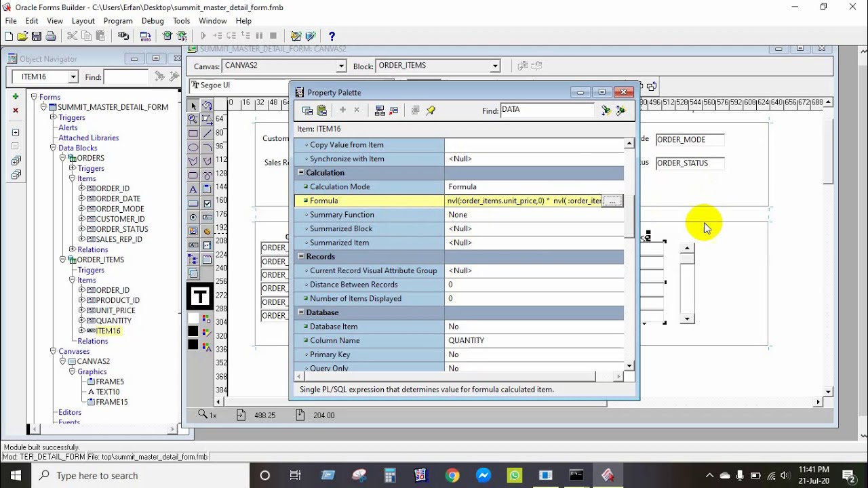Click the blue question mark Help icon
Image resolution: width=868 pixels, height=488 pixels.
(332, 36)
